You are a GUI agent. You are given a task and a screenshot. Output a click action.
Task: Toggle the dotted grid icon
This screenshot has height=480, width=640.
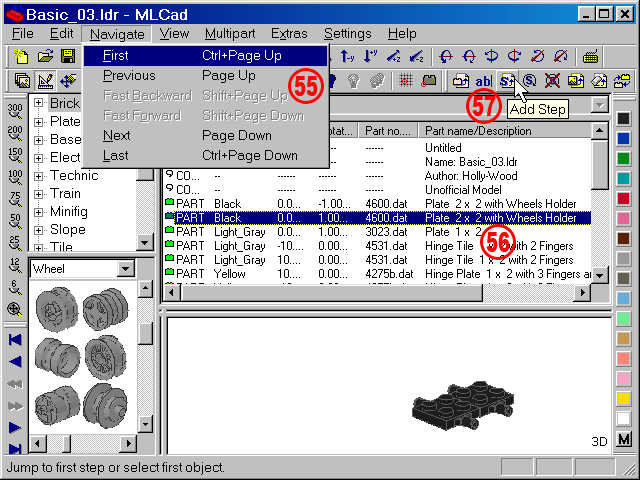click(406, 81)
